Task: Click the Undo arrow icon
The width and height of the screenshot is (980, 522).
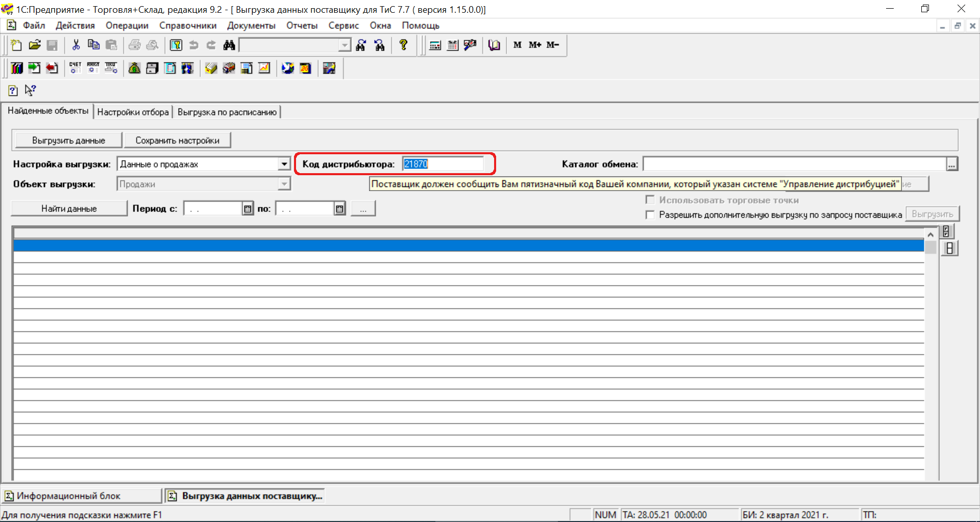Action: point(193,45)
